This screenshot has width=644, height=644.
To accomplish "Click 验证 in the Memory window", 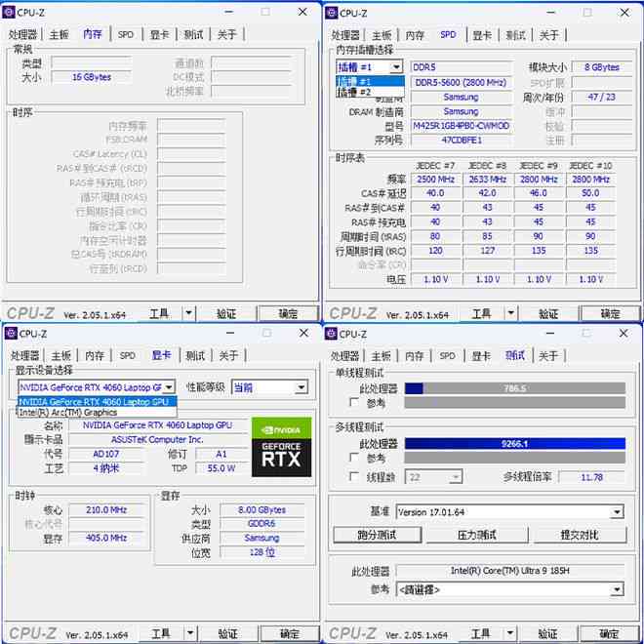I will pyautogui.click(x=226, y=314).
